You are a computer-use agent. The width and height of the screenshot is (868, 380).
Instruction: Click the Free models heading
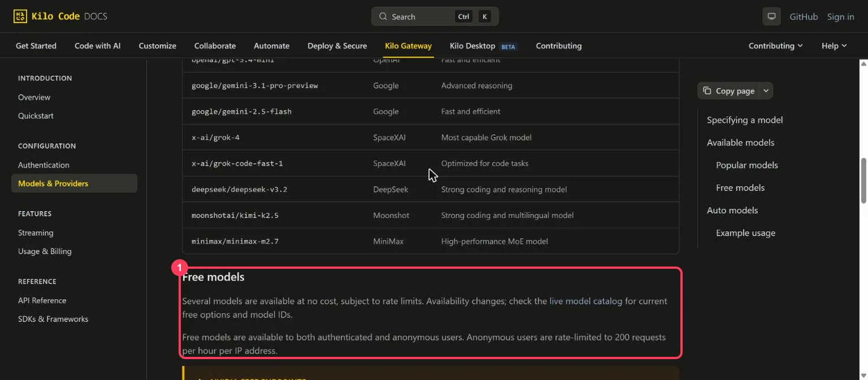coord(213,277)
